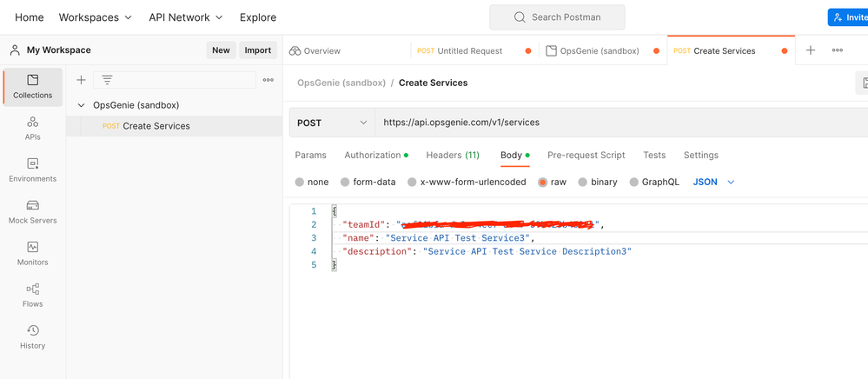Click the My Workspace user icon
This screenshot has height=379, width=868.
click(x=15, y=50)
